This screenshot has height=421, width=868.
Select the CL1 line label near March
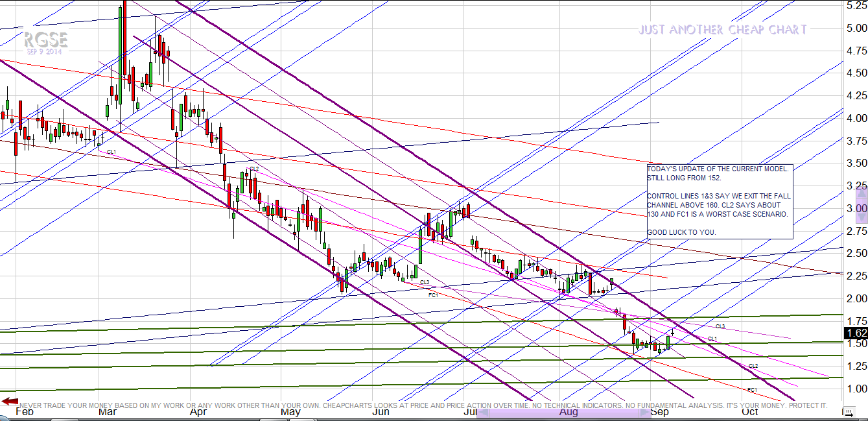tap(111, 152)
